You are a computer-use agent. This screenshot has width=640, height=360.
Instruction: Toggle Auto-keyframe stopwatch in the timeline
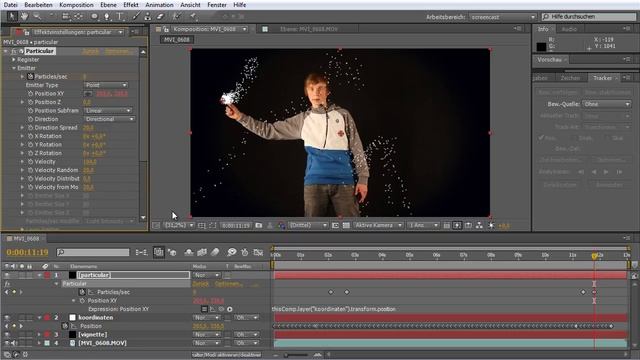click(x=244, y=253)
